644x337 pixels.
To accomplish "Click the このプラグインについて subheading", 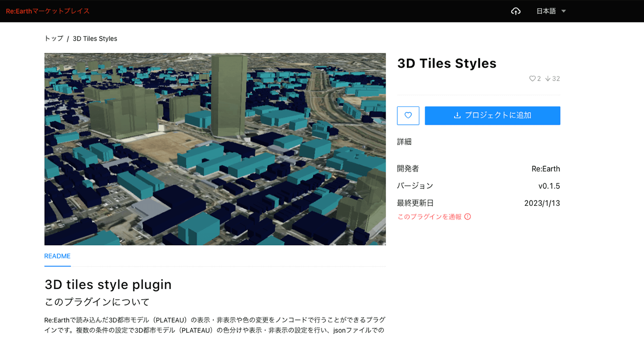I will [x=97, y=302].
